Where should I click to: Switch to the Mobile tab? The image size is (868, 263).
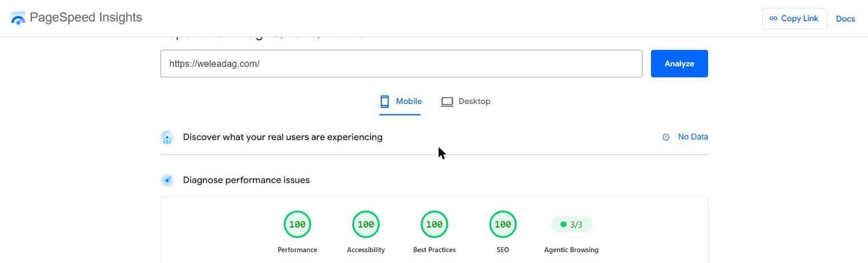click(400, 101)
